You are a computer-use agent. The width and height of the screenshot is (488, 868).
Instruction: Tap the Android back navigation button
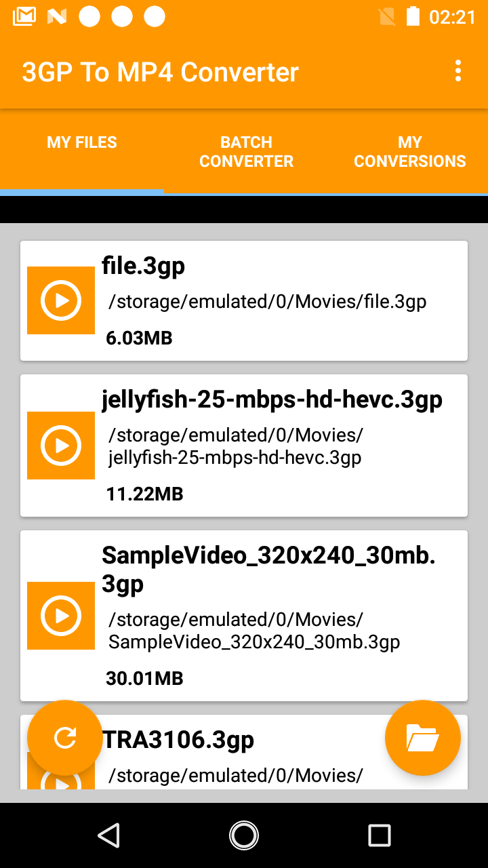[x=108, y=835]
